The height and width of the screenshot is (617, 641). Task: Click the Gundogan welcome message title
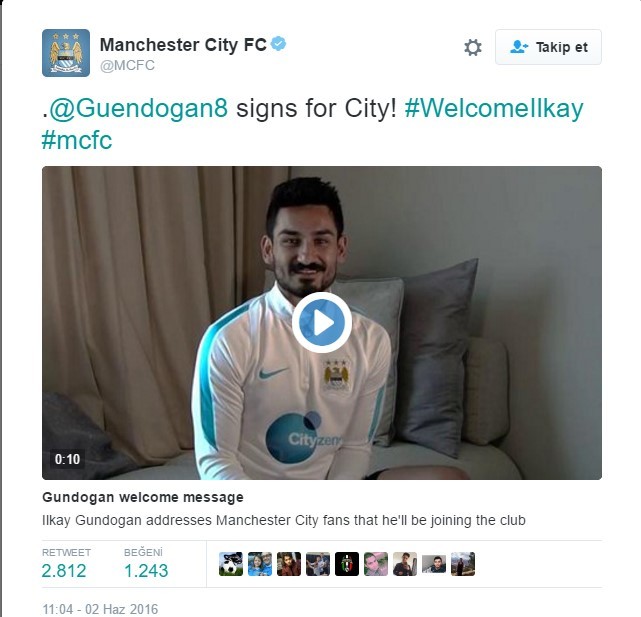coord(143,497)
